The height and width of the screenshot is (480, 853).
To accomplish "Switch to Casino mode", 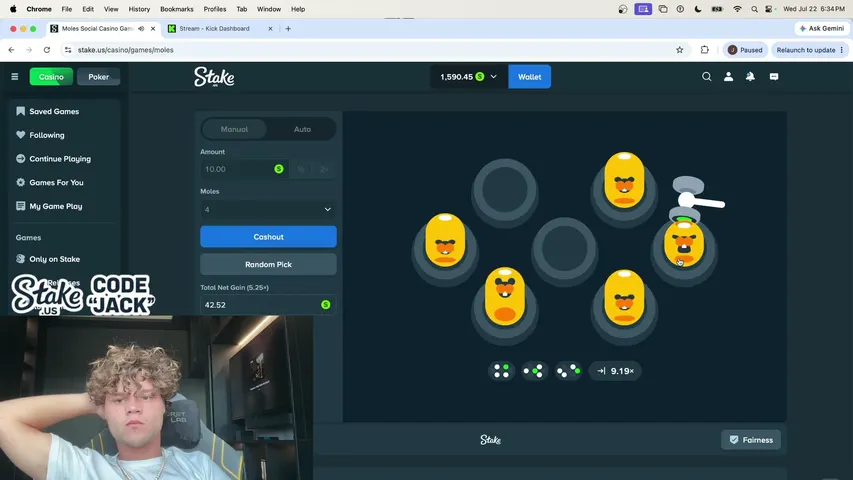I will point(51,77).
